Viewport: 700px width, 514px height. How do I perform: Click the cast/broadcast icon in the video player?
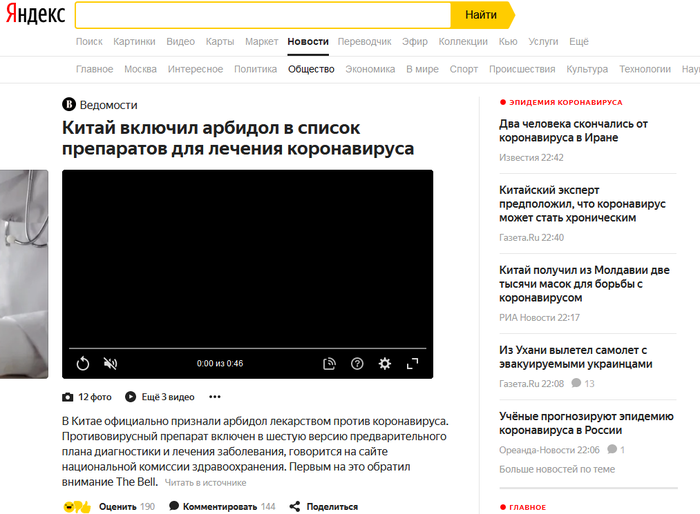(329, 364)
